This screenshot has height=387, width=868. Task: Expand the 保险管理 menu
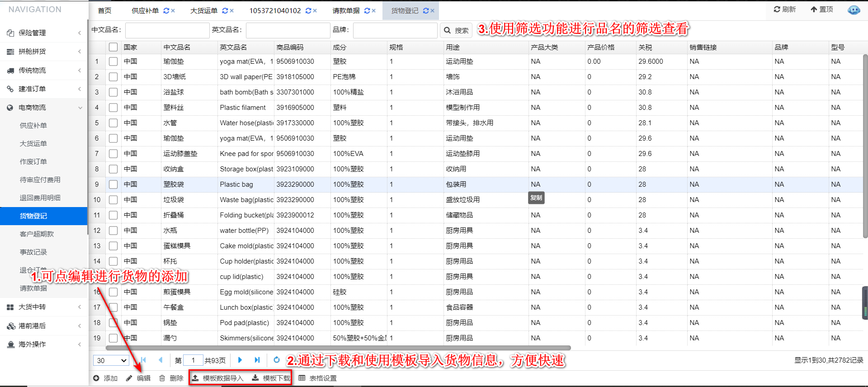pyautogui.click(x=44, y=33)
